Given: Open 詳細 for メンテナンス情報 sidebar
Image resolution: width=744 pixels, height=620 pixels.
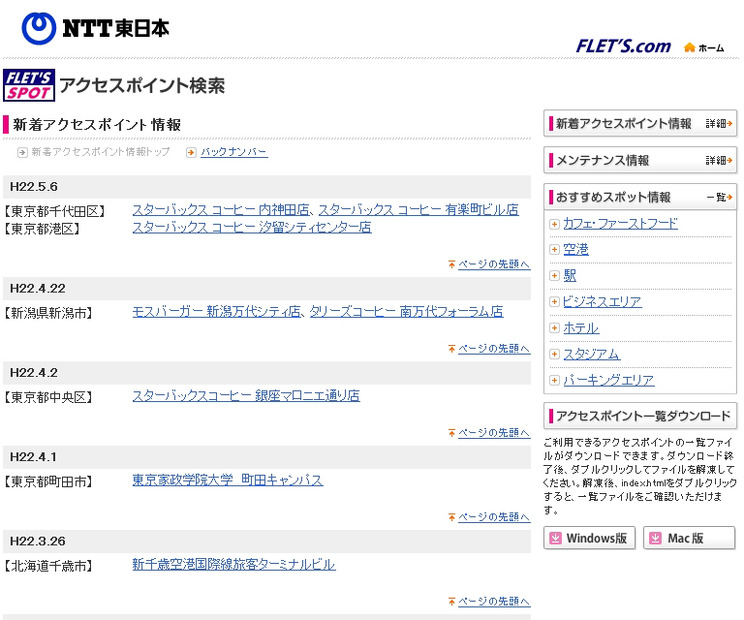Looking at the screenshot, I should 719,160.
